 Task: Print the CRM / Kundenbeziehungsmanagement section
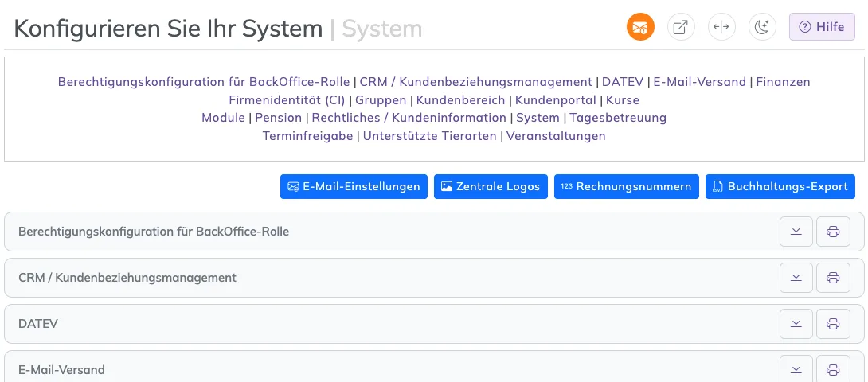tap(833, 278)
